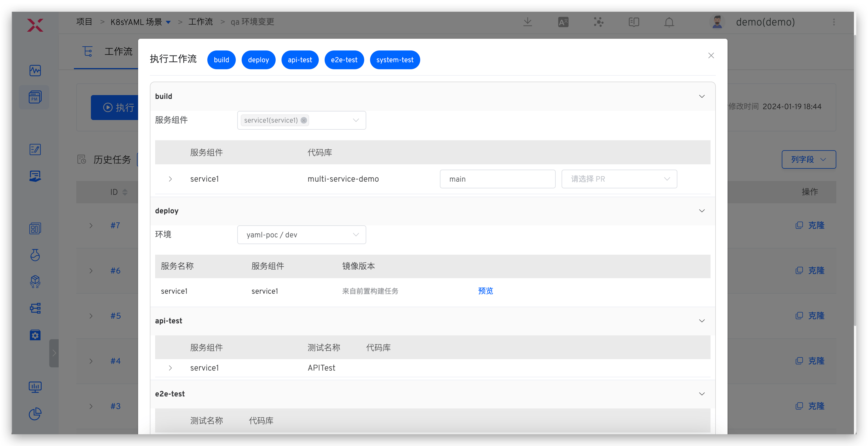The height and width of the screenshot is (446, 868).
Task: Click the 工作流 breadcrumb item
Action: [x=201, y=22]
